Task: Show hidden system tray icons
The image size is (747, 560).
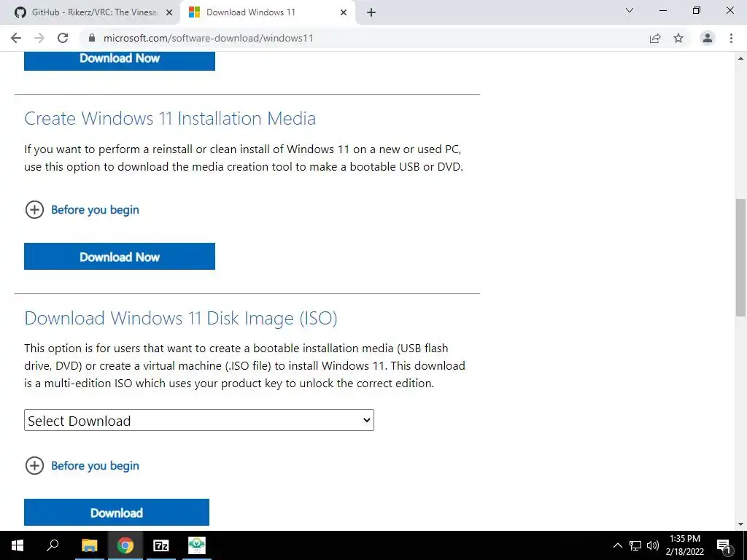Action: [x=617, y=545]
